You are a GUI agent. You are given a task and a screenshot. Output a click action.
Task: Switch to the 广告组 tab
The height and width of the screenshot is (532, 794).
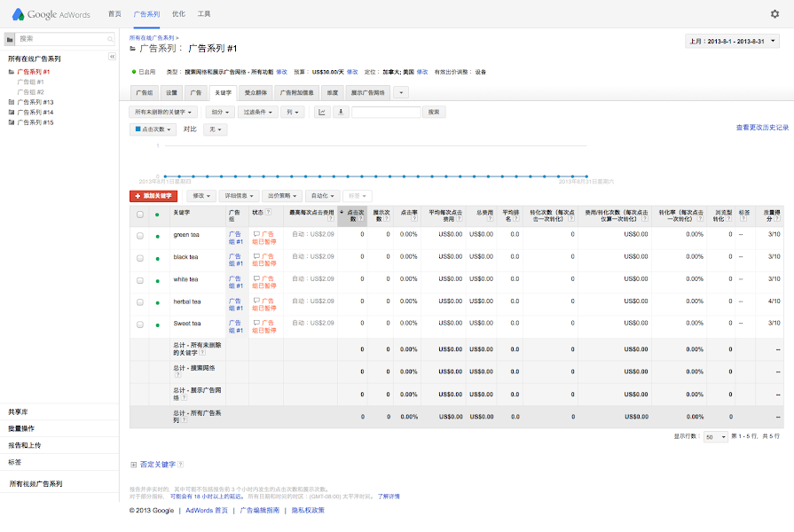pos(145,92)
